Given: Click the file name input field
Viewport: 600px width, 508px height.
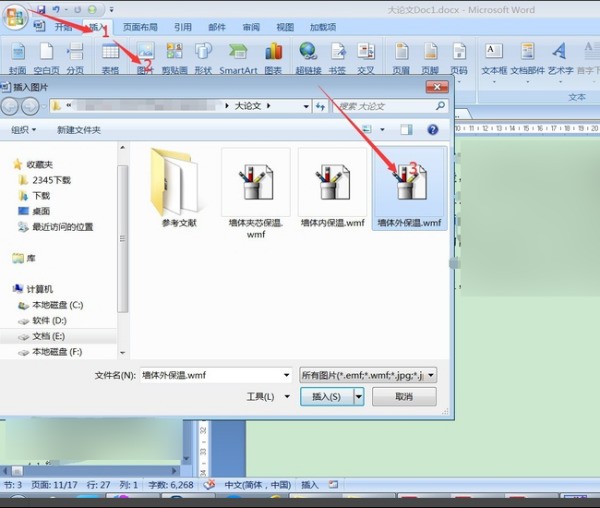Looking at the screenshot, I should point(210,375).
